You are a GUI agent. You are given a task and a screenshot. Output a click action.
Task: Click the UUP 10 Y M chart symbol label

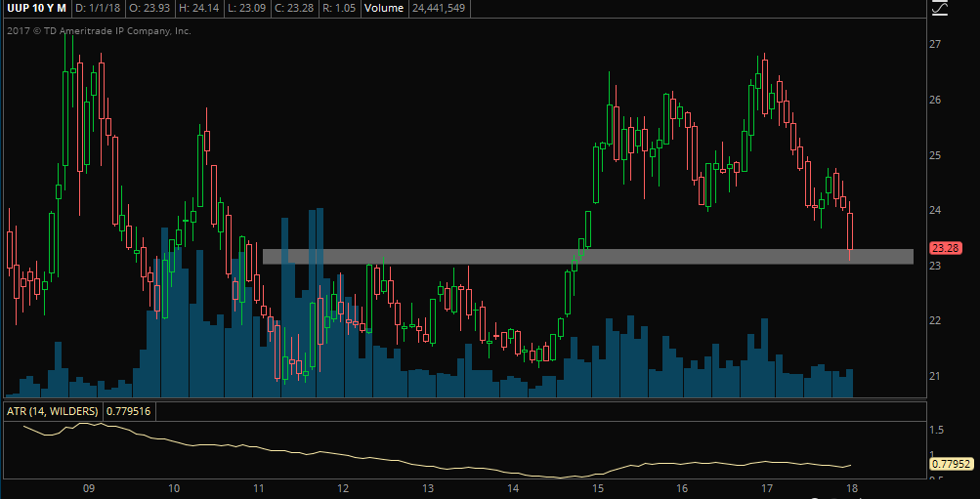click(34, 8)
